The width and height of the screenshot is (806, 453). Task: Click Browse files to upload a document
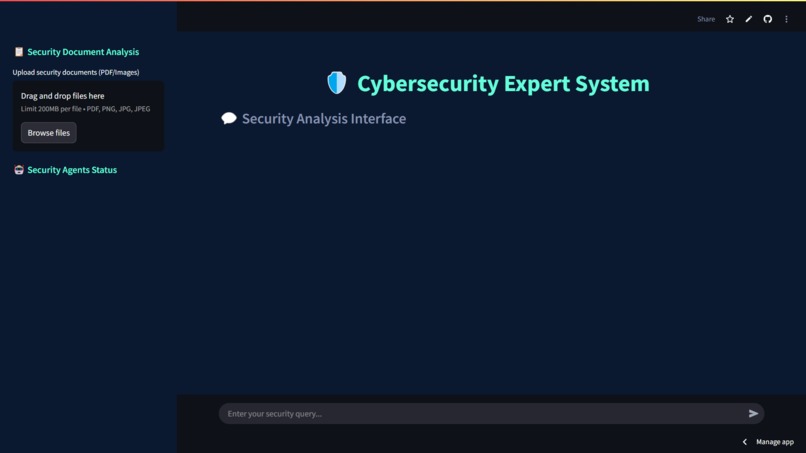pyautogui.click(x=49, y=133)
